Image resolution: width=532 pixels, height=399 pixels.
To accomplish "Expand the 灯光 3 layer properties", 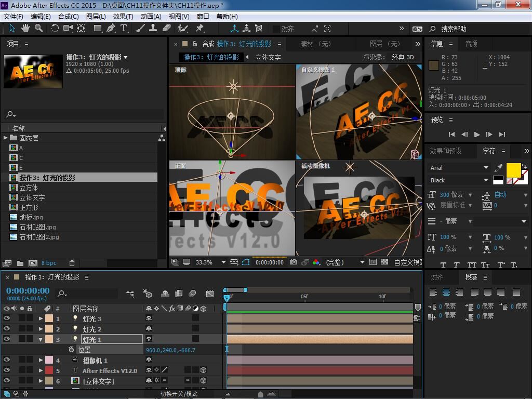I will click(41, 318).
